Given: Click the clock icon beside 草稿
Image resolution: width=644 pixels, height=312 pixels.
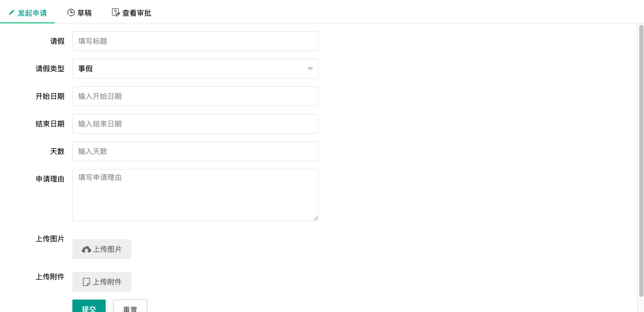Looking at the screenshot, I should point(71,12).
